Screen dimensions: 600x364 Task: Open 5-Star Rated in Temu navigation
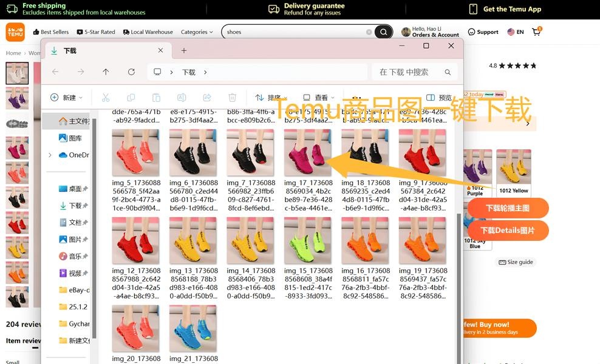pyautogui.click(x=96, y=32)
